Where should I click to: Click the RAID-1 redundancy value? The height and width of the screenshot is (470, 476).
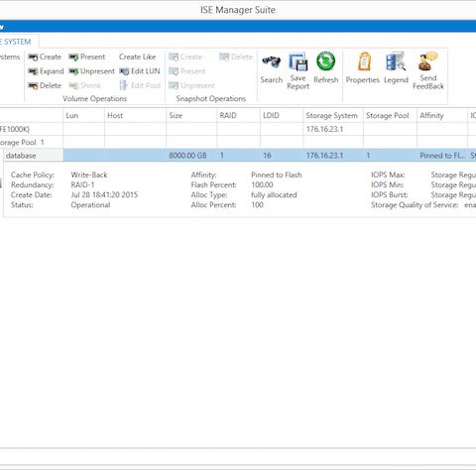point(82,184)
